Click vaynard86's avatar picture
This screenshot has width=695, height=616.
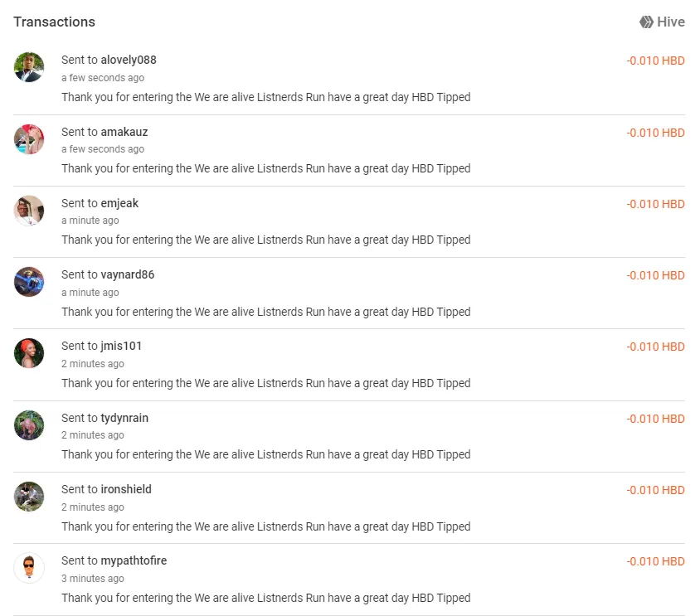click(29, 282)
